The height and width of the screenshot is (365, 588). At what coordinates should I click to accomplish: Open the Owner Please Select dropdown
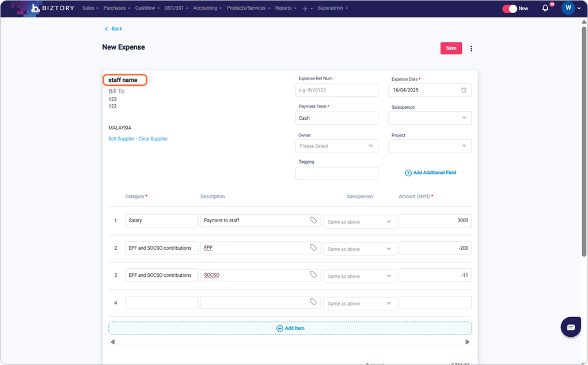click(336, 146)
